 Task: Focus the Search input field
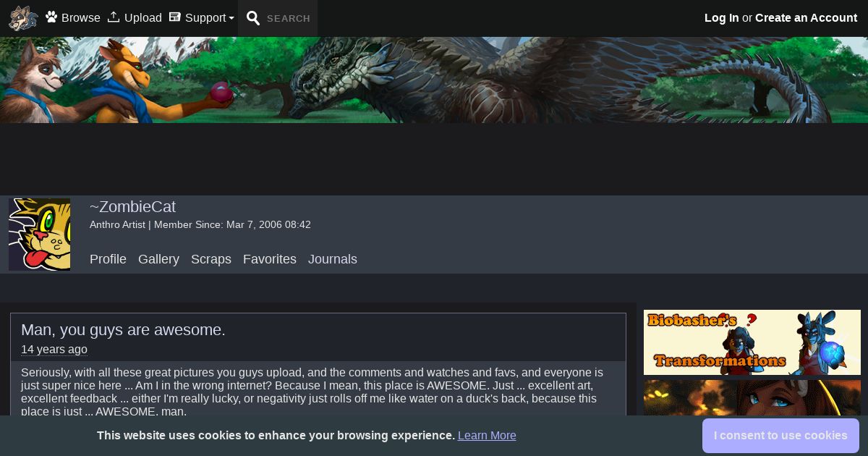pyautogui.click(x=289, y=19)
